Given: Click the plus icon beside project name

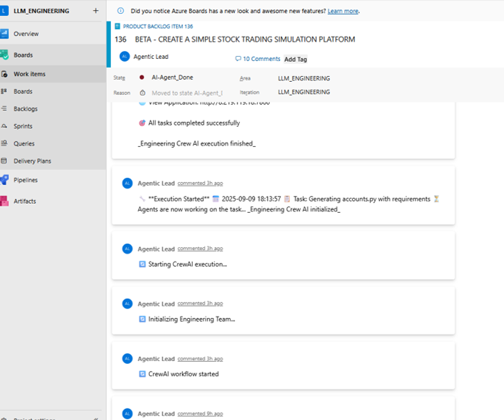Looking at the screenshot, I should tap(96, 10).
